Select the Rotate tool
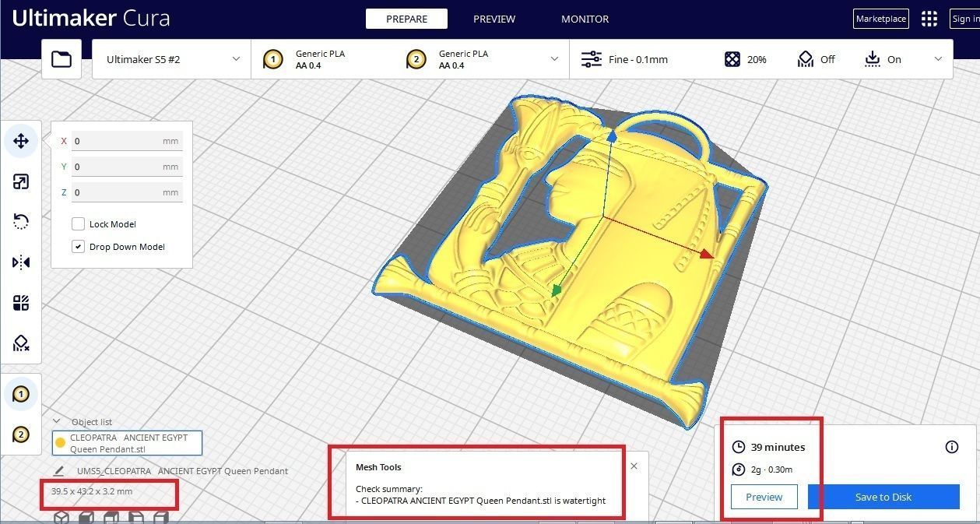Image resolution: width=980 pixels, height=524 pixels. tap(21, 222)
